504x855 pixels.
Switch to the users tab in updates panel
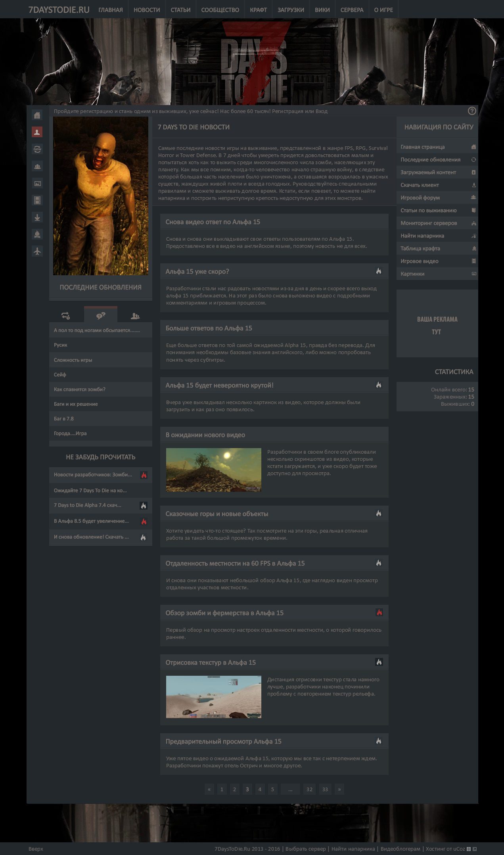135,316
